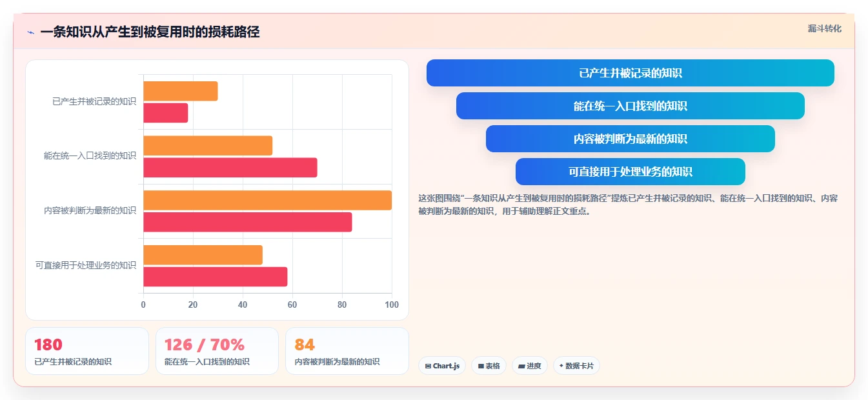Click funnel step 能在统一入口找到的知识
Screen dimensions: 868x400
(x=631, y=106)
